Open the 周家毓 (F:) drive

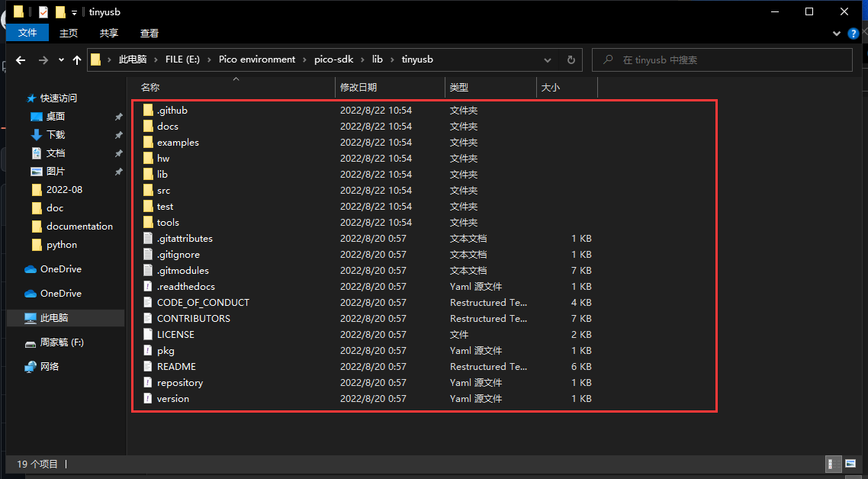[62, 342]
